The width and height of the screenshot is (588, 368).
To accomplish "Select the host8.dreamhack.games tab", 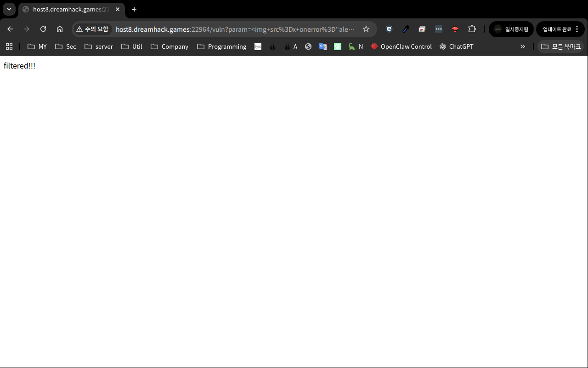I will coord(69,9).
